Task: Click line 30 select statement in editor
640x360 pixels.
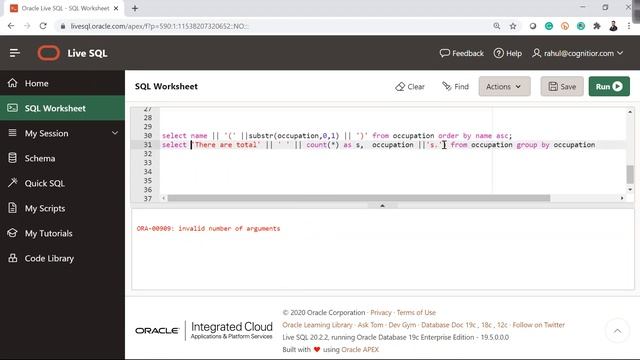Action: click(x=337, y=136)
